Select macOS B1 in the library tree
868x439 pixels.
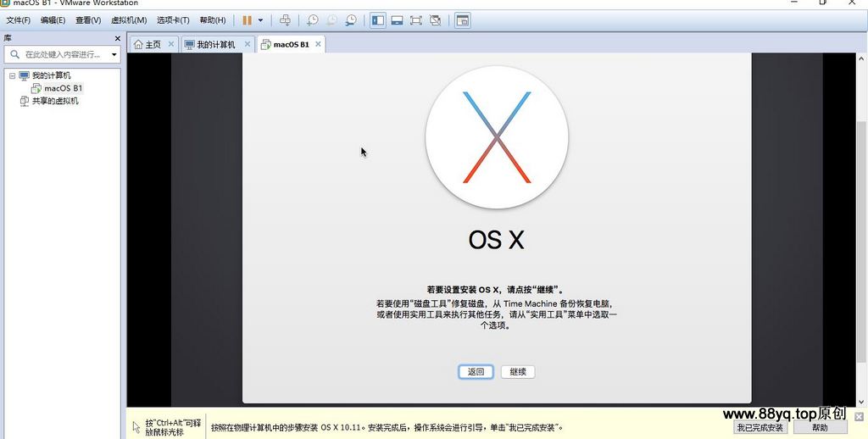pyautogui.click(x=63, y=88)
